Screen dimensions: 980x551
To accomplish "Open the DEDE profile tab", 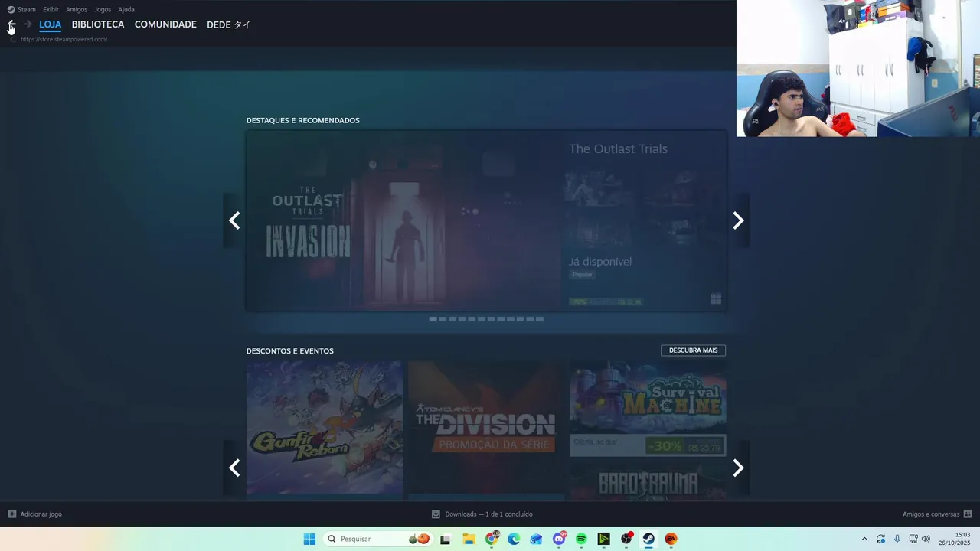I will click(229, 24).
